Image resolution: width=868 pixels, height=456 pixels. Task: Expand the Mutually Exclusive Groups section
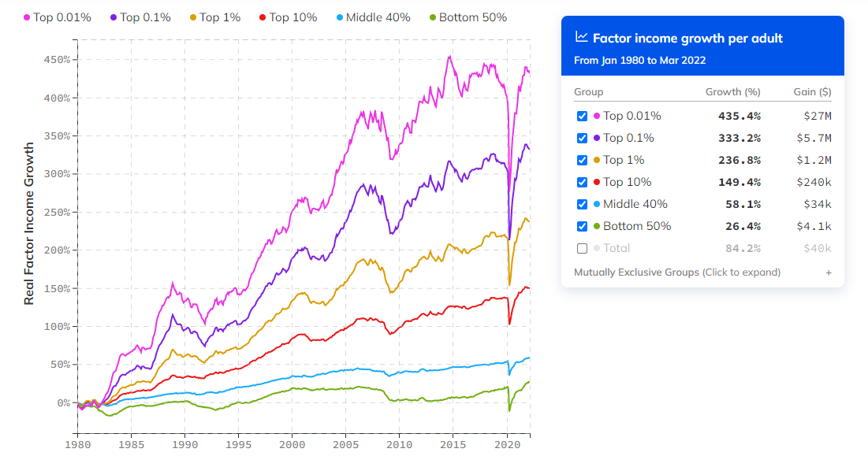[677, 272]
